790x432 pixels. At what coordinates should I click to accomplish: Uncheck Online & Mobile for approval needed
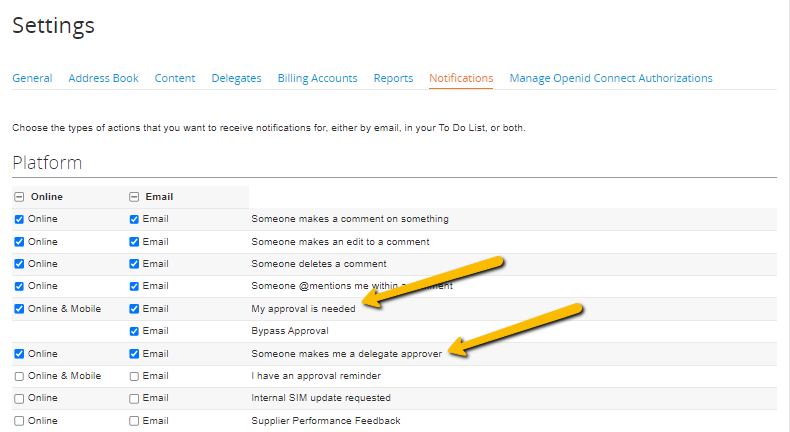pos(19,309)
